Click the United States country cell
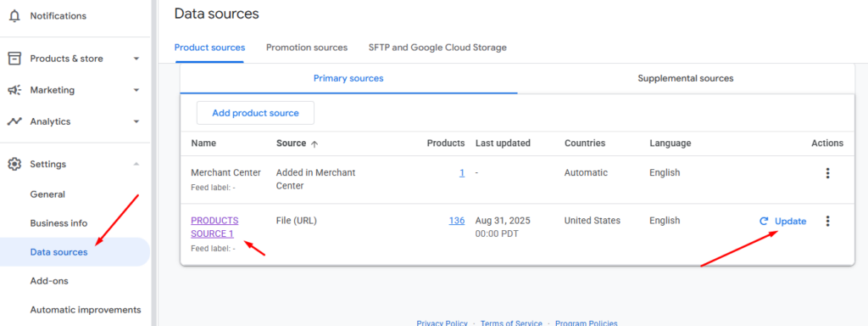This screenshot has width=868, height=326. tap(593, 221)
